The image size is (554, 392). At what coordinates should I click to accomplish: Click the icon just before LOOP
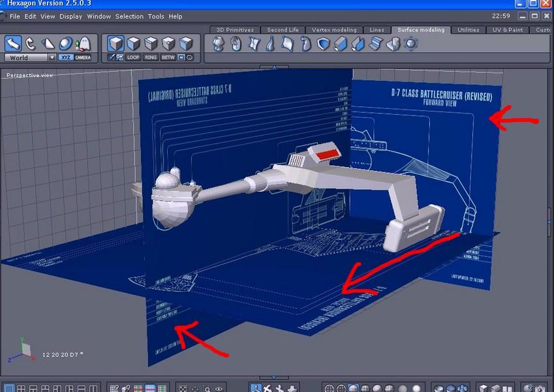click(120, 57)
